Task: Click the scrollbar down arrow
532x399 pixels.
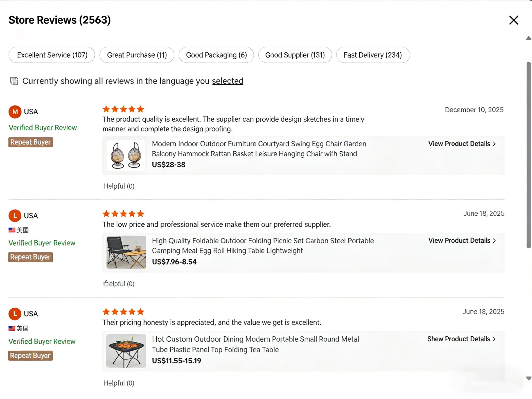Action: pos(528,378)
